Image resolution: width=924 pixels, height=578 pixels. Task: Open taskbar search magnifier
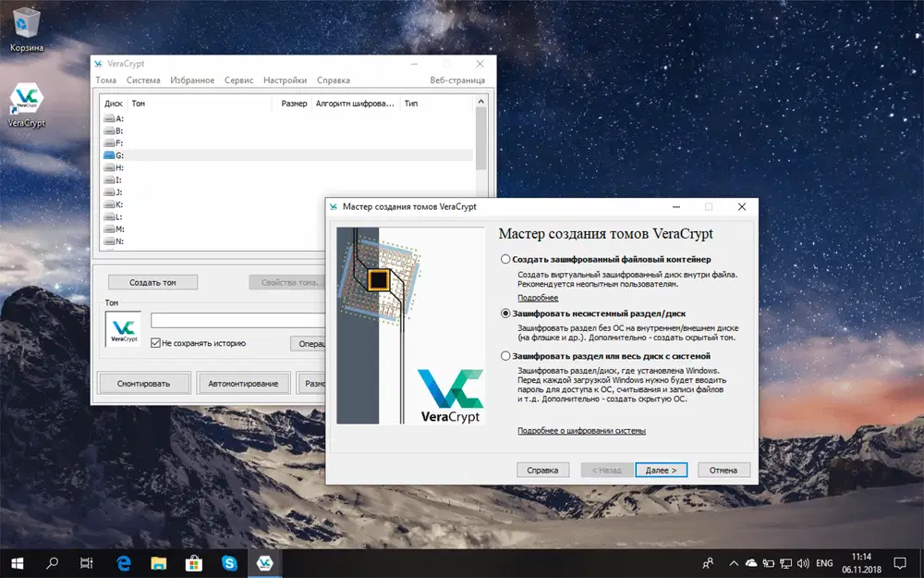(x=52, y=563)
